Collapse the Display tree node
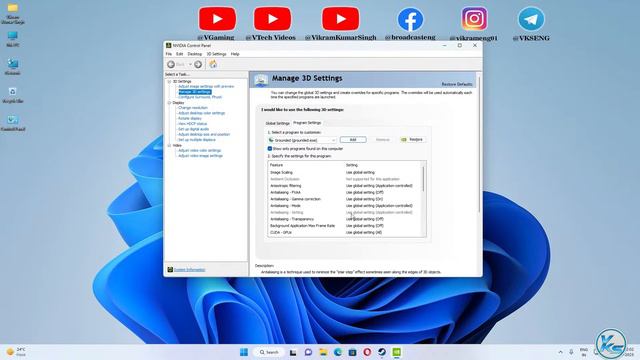640x360 pixels. (x=169, y=103)
